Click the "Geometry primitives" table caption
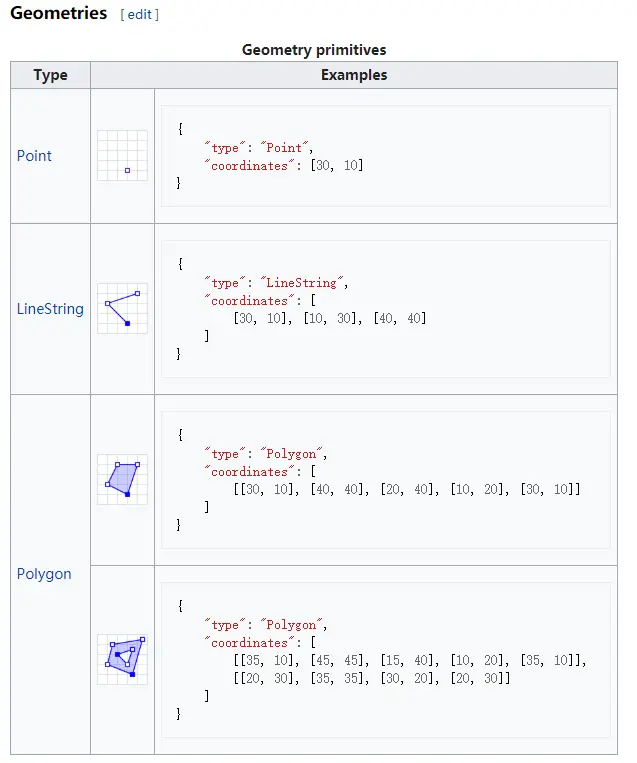 coord(314,49)
